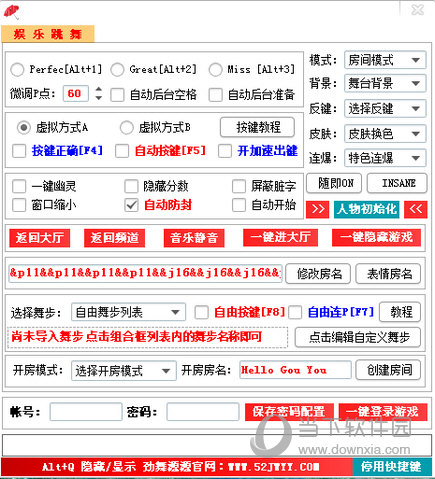Click the 按键教程 button

257,127
